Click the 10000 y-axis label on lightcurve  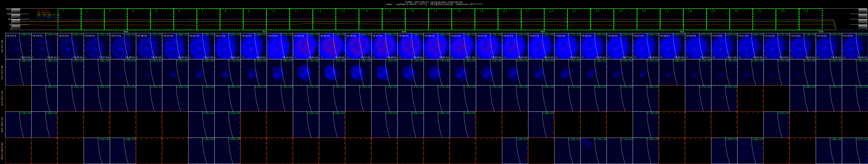click(x=8, y=9)
